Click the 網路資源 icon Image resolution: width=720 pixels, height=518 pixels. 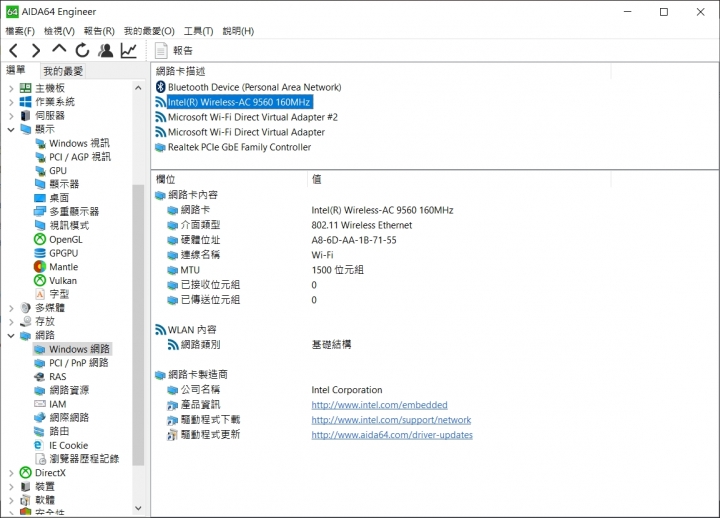click(40, 390)
